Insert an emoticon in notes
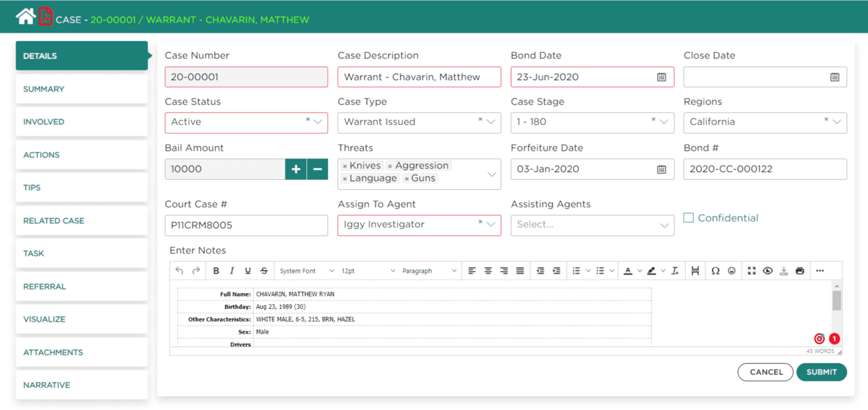Viewport: 868px width, 410px height. (731, 270)
